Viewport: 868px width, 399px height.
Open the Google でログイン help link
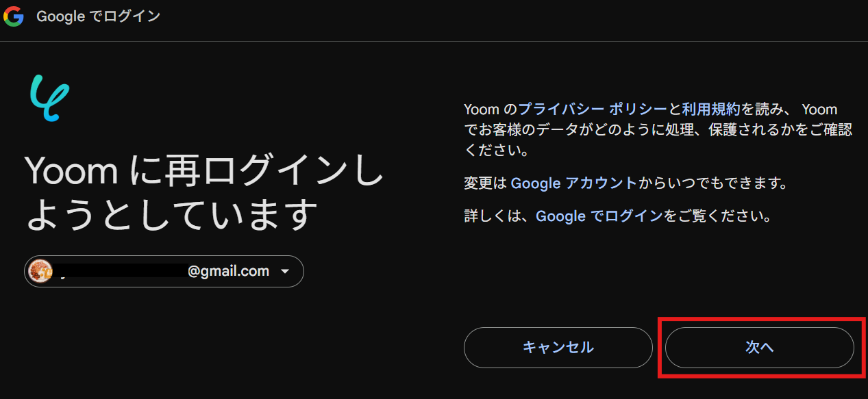599,216
